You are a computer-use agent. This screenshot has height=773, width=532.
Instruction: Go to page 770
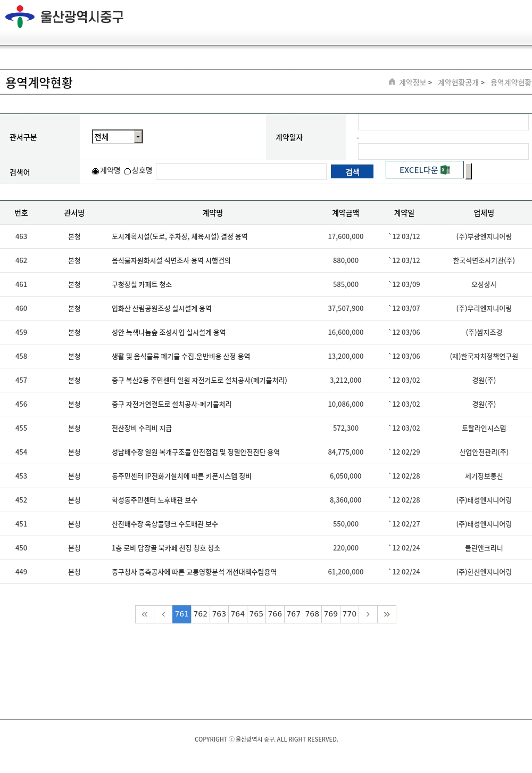350,614
